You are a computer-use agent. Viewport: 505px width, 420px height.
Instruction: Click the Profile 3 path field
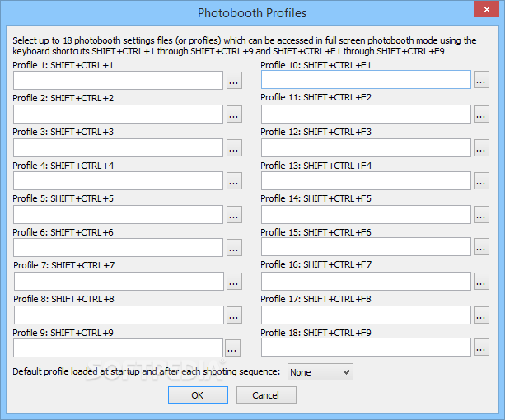click(118, 148)
